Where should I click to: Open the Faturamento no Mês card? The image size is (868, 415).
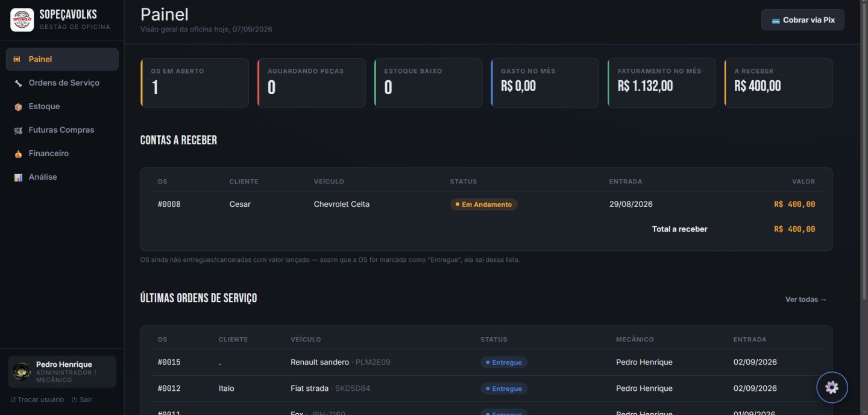(x=662, y=83)
